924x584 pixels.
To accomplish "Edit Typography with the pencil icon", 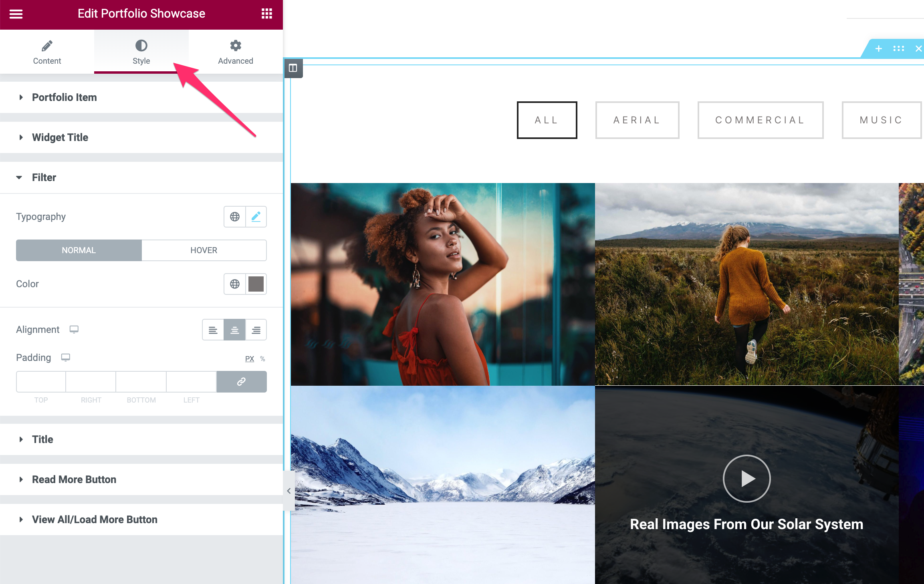I will (256, 217).
